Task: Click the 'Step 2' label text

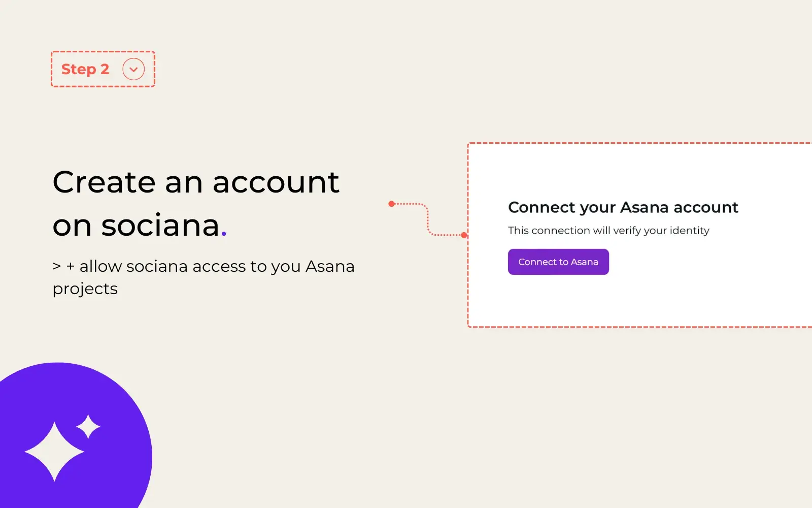Action: pos(85,69)
